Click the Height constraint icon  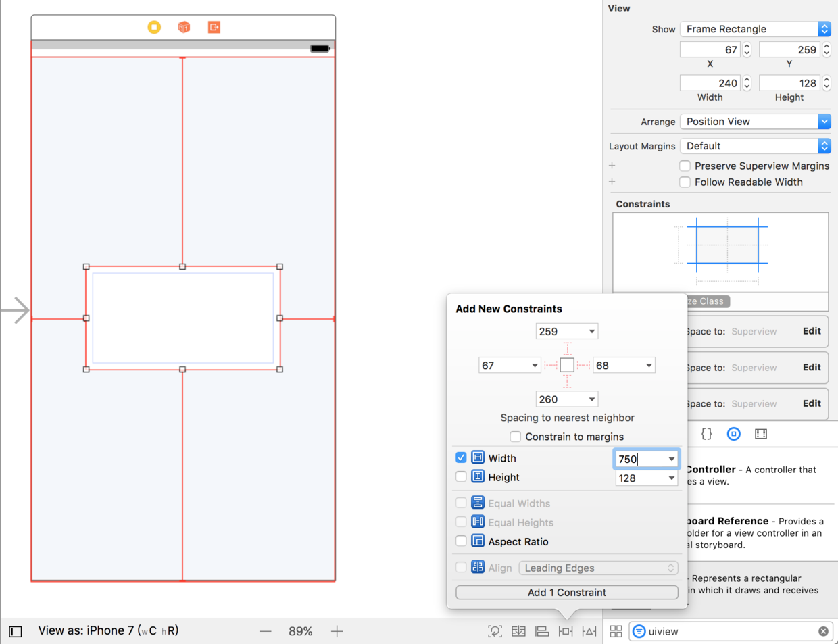coord(478,476)
